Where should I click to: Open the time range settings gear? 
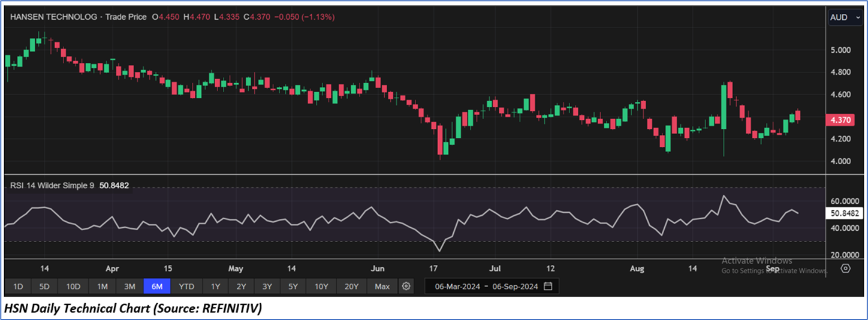pos(406,286)
